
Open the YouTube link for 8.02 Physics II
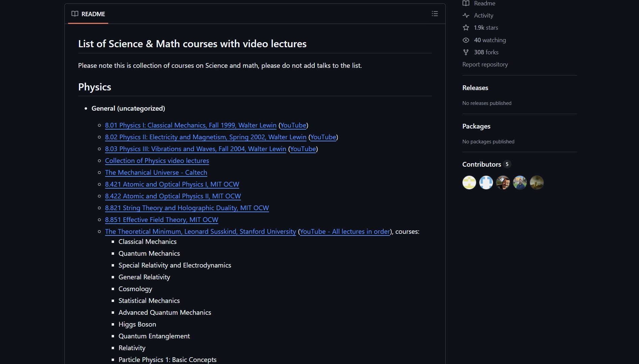[x=323, y=137]
